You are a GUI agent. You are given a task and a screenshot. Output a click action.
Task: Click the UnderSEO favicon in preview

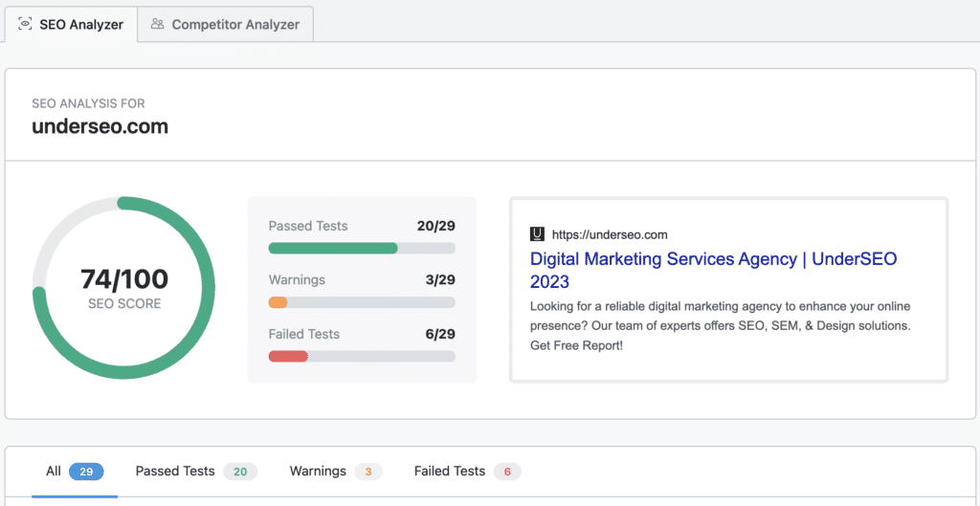point(537,234)
